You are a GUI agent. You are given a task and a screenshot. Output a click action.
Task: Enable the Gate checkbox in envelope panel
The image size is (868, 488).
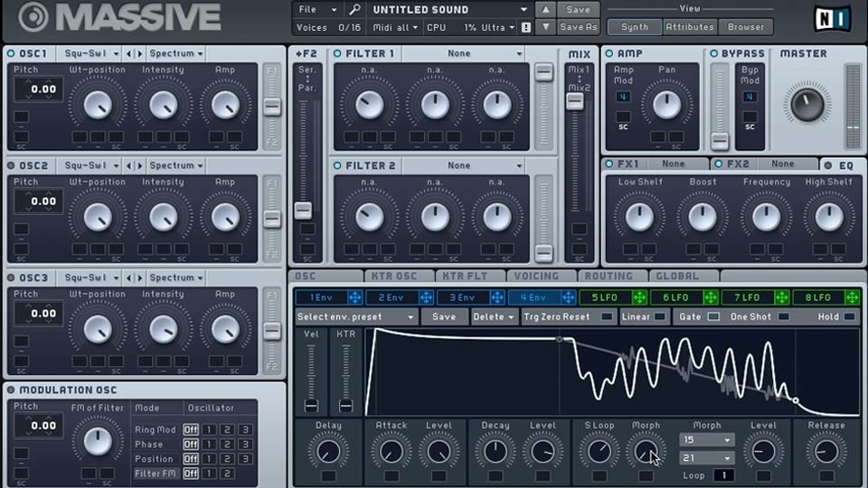tap(713, 316)
